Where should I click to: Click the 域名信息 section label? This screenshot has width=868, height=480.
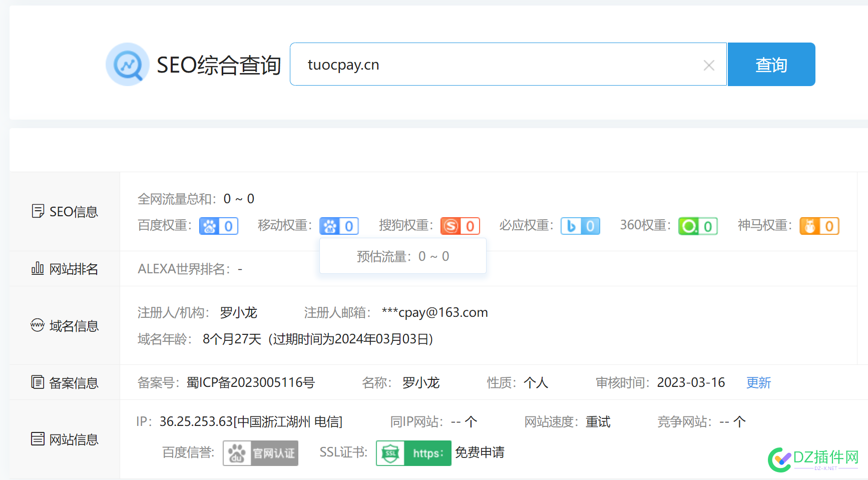[74, 326]
